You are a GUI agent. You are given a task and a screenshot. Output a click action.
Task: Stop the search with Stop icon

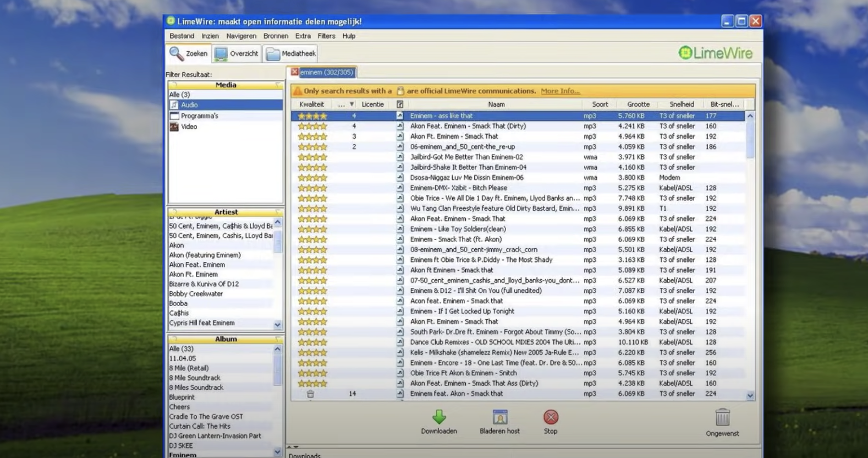point(551,417)
